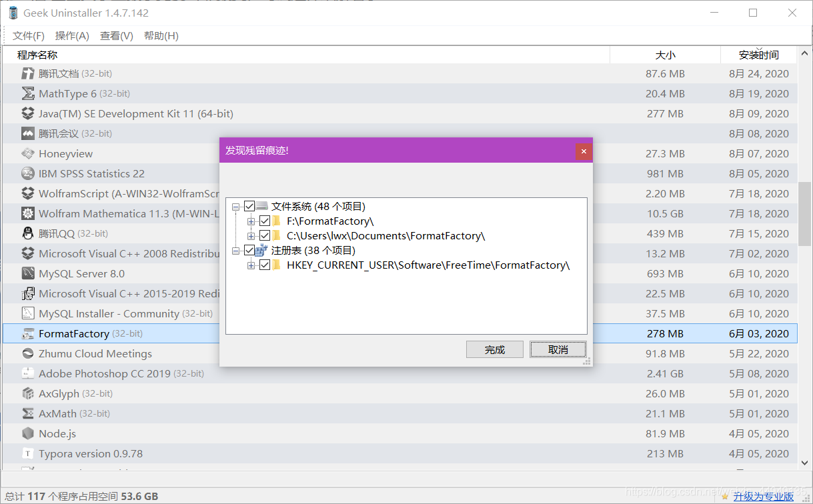Image resolution: width=813 pixels, height=504 pixels.
Task: Click the dialog resize grip corner
Action: pyautogui.click(x=587, y=361)
